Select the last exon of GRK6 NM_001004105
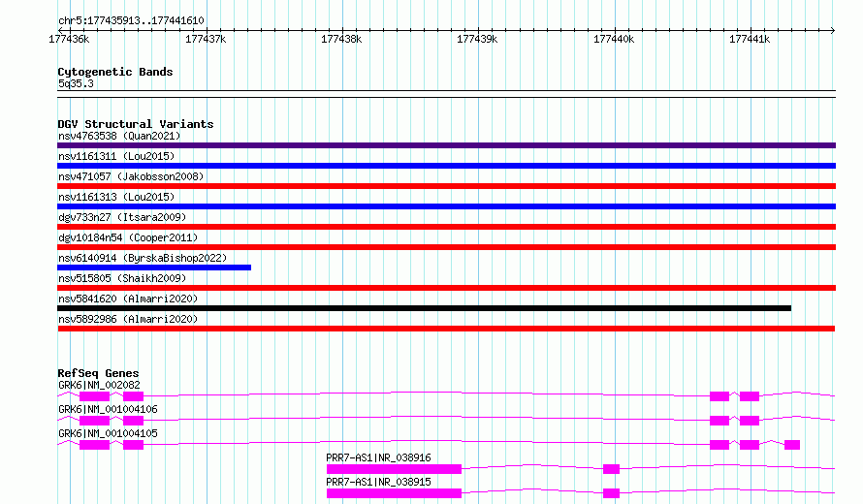This screenshot has height=504, width=863. point(792,445)
